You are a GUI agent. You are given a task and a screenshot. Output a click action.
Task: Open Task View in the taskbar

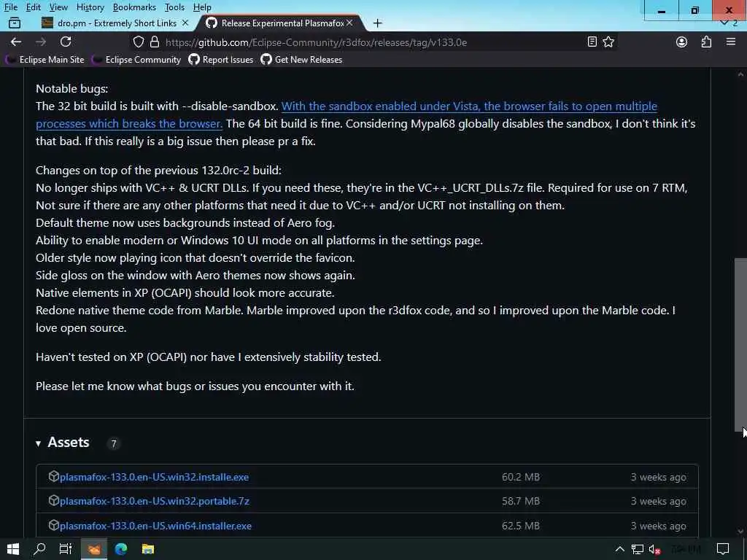click(66, 549)
